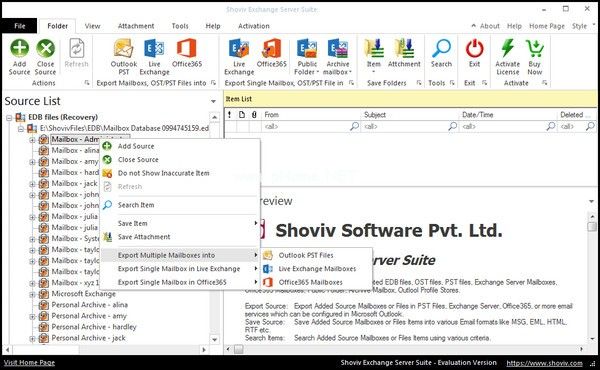Collapse the EDB files (Recovery) root node
The width and height of the screenshot is (600, 370).
9,117
